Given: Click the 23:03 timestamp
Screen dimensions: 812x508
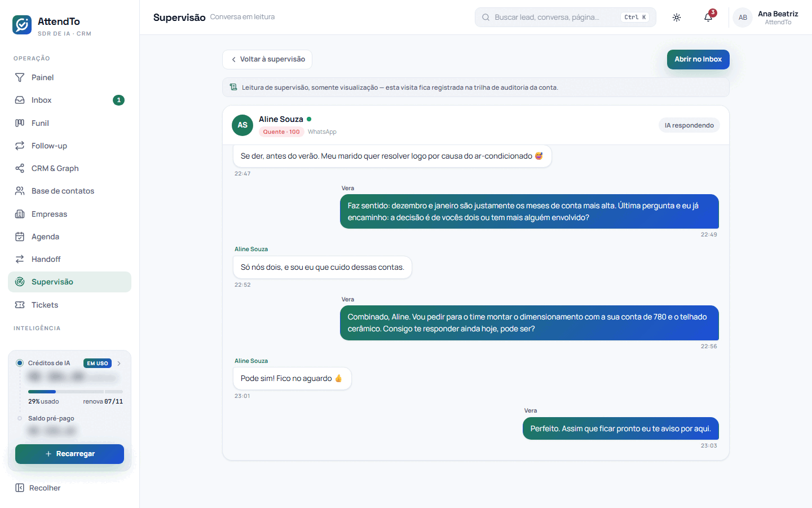Looking at the screenshot, I should coord(709,446).
